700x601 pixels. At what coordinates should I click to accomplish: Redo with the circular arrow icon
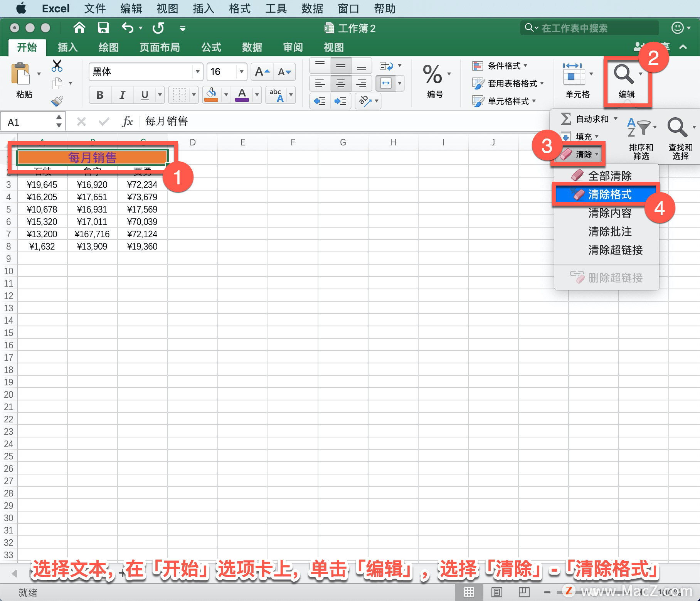click(158, 28)
